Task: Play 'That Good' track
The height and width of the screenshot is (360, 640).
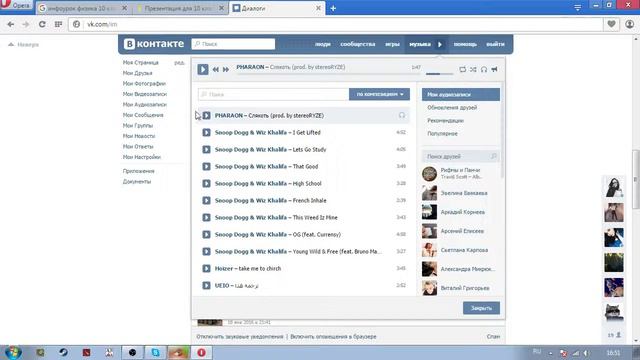Action: coord(207,167)
